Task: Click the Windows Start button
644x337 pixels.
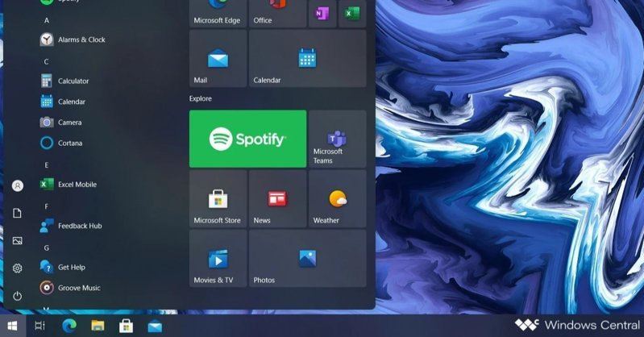Action: point(12,327)
